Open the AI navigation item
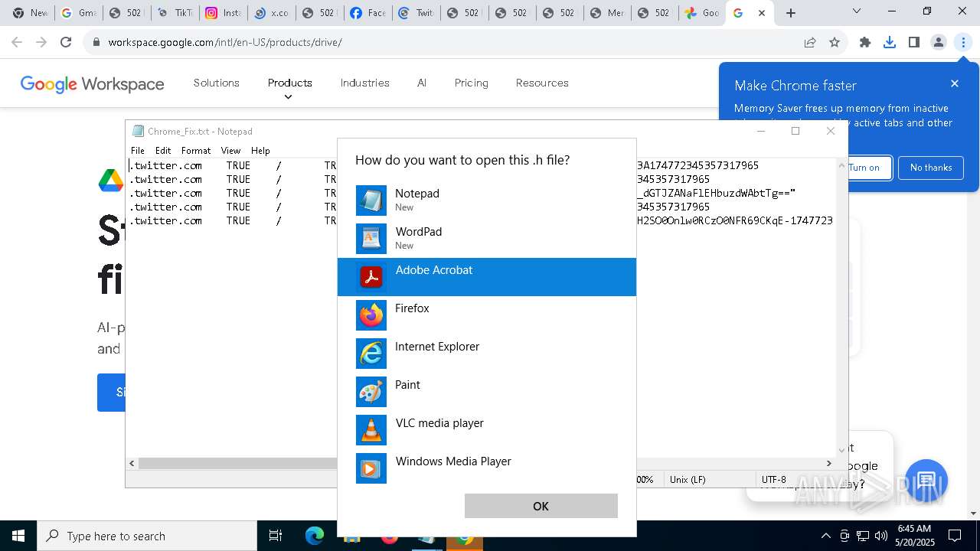The height and width of the screenshot is (551, 980). click(x=422, y=83)
